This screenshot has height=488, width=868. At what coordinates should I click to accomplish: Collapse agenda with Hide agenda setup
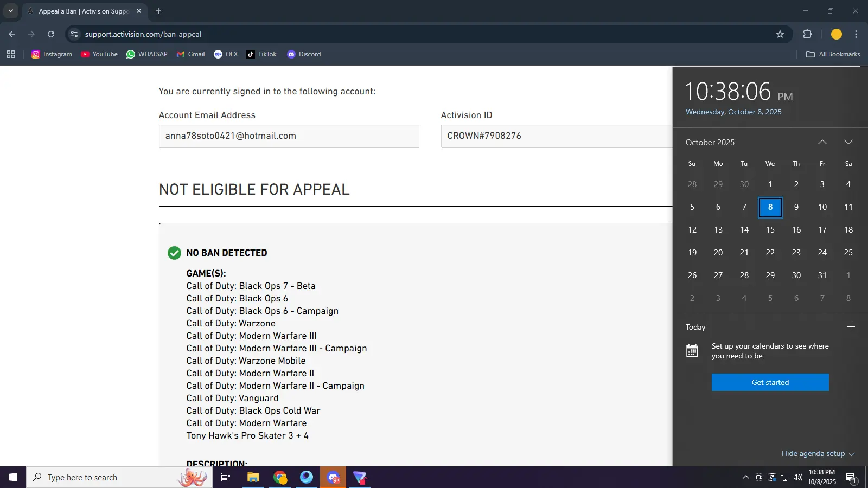point(818,454)
